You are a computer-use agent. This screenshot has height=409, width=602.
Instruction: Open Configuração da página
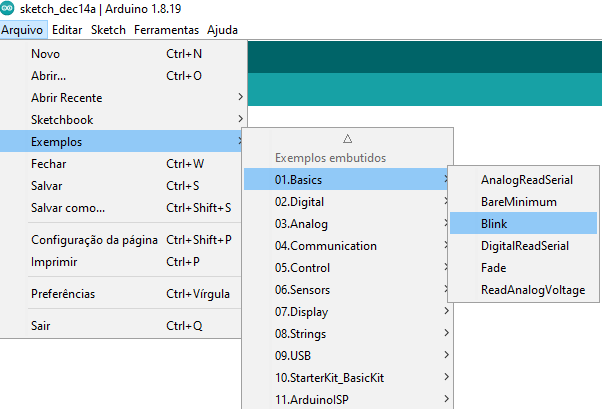pos(121,240)
